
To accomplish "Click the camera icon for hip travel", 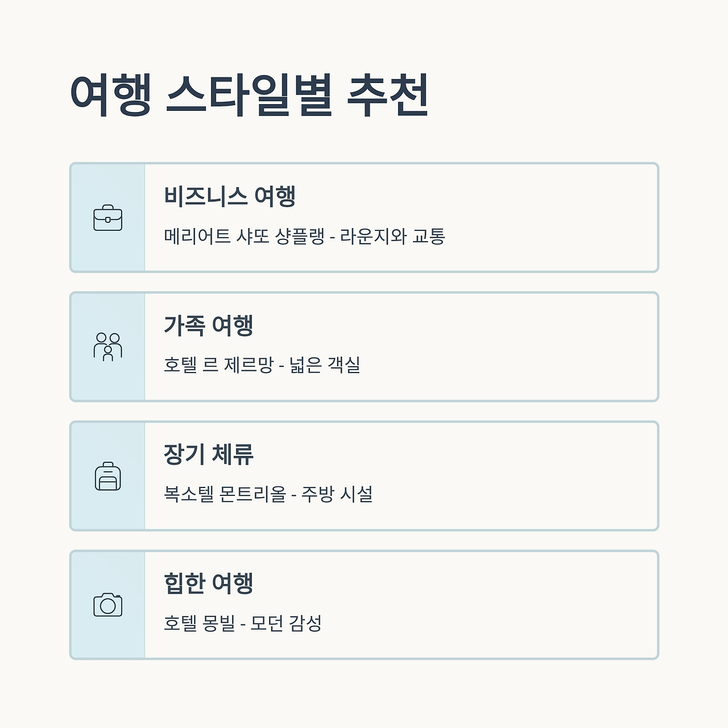I will pyautogui.click(x=108, y=605).
